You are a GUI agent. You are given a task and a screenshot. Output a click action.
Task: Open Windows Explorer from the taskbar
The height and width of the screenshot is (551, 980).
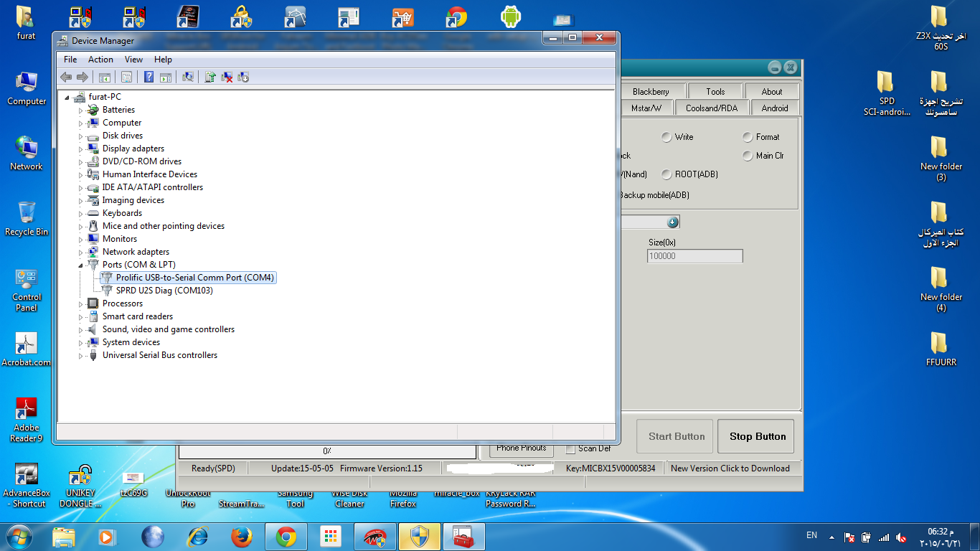click(x=64, y=537)
